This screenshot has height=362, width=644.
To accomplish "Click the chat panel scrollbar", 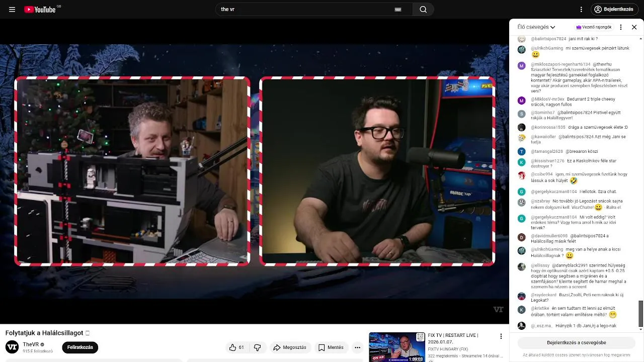I will [640, 314].
